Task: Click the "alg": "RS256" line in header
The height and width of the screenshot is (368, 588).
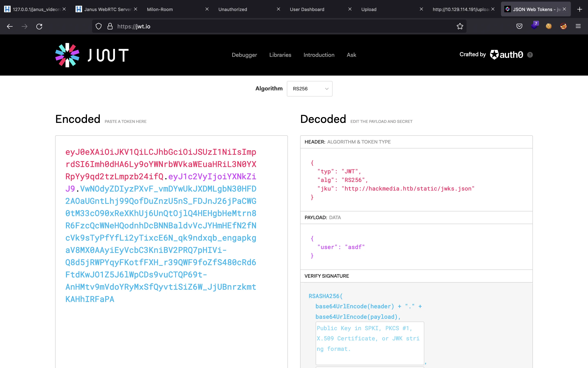Action: pos(343,180)
